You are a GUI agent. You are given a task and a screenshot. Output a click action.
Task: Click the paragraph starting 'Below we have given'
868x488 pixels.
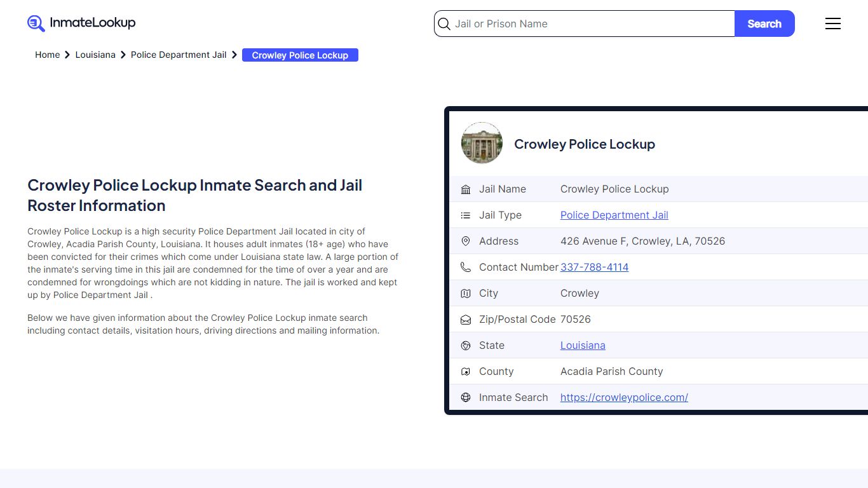tap(203, 324)
